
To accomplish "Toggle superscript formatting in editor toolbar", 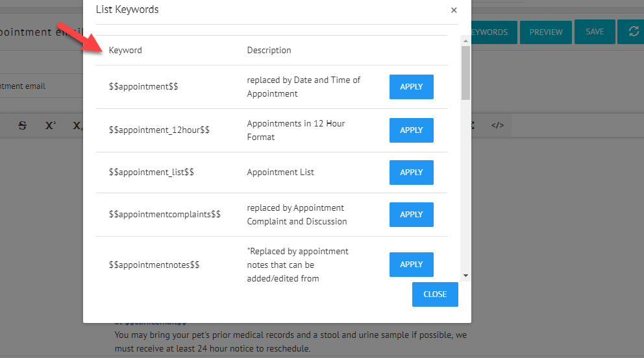I will [50, 125].
